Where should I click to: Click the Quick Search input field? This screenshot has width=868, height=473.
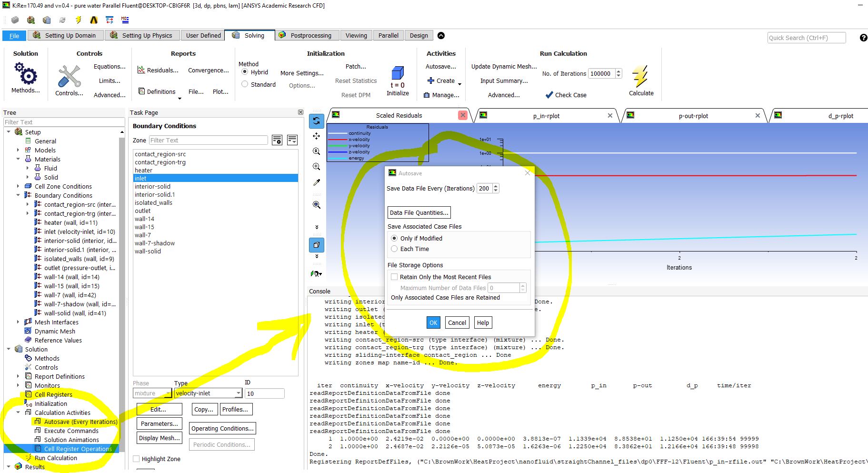[807, 38]
